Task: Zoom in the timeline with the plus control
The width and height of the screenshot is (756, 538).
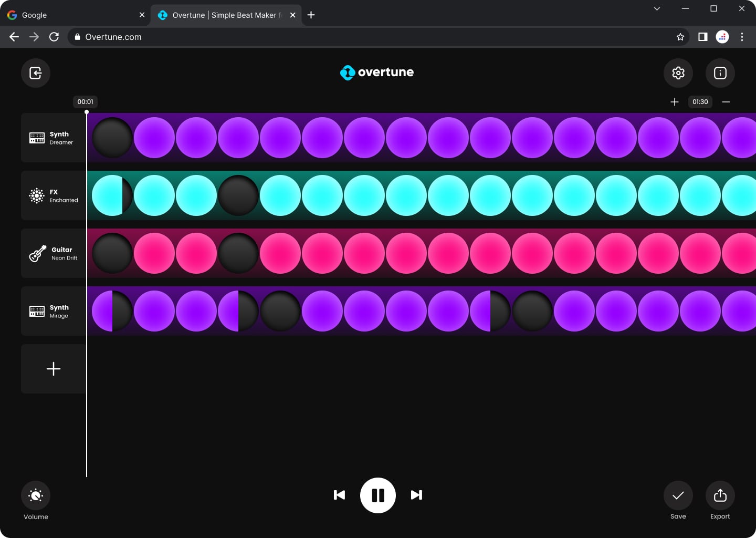Action: (675, 102)
